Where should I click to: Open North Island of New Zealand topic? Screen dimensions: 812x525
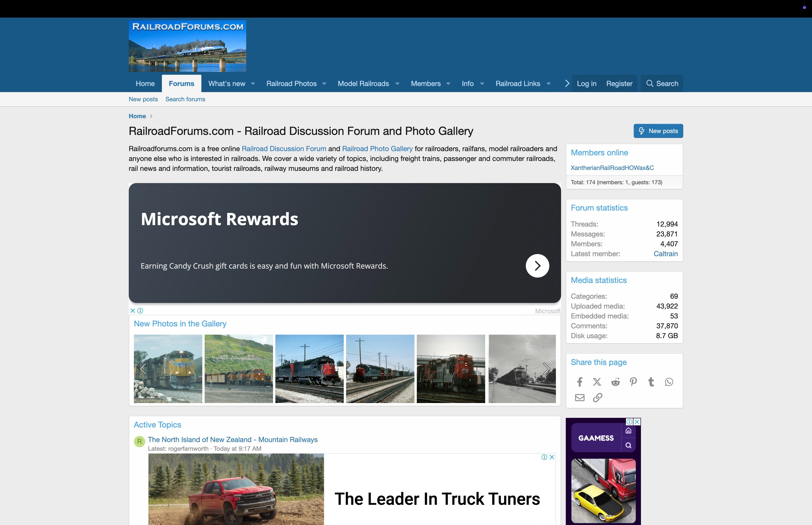point(233,440)
